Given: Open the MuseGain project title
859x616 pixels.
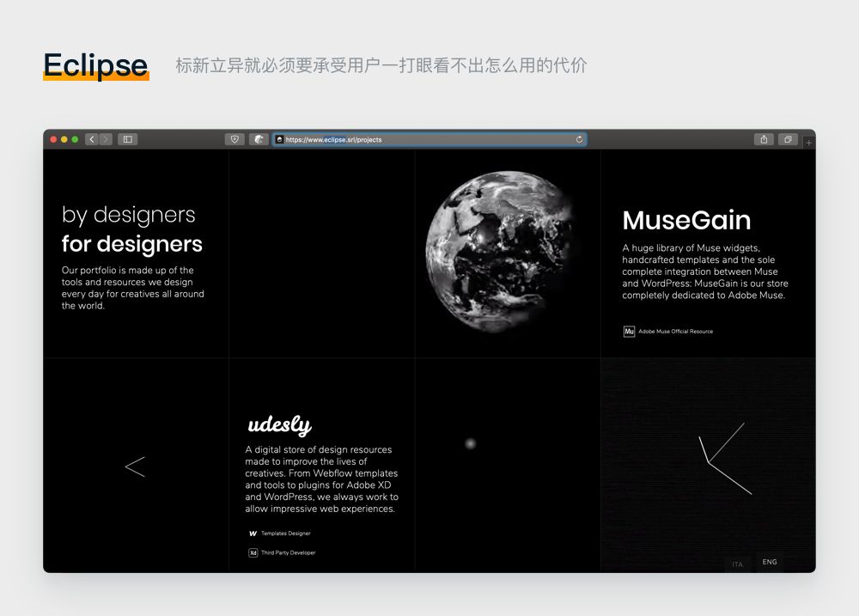Looking at the screenshot, I should tap(686, 220).
